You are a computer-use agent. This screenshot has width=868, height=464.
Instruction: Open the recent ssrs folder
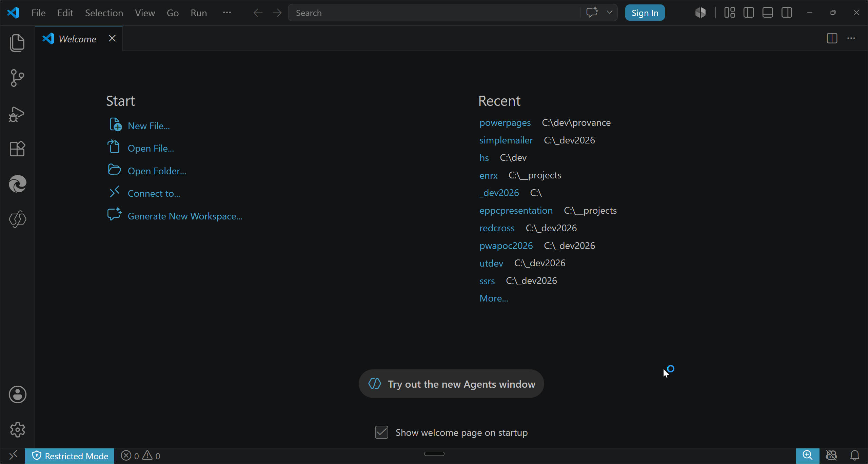(x=487, y=281)
